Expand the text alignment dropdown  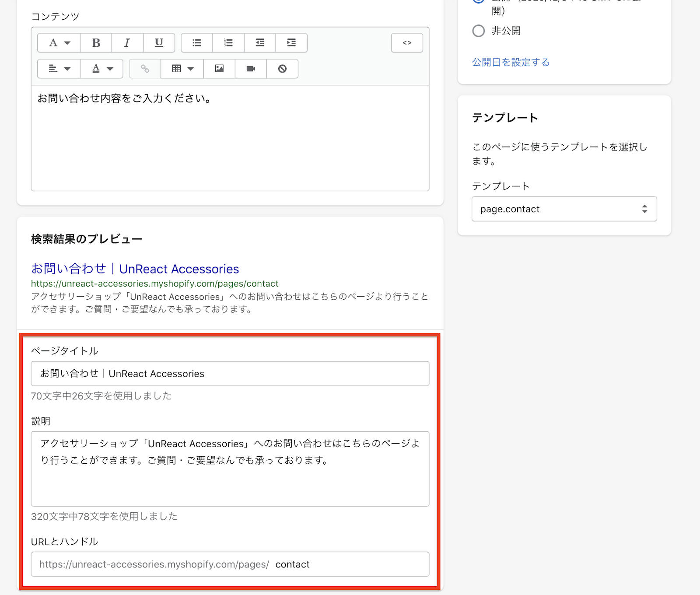click(x=59, y=69)
